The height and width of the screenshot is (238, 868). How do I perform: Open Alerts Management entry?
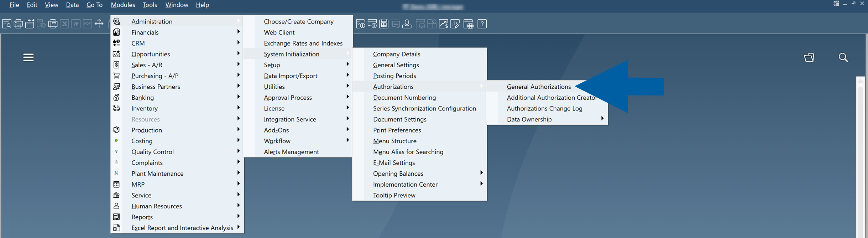point(291,152)
